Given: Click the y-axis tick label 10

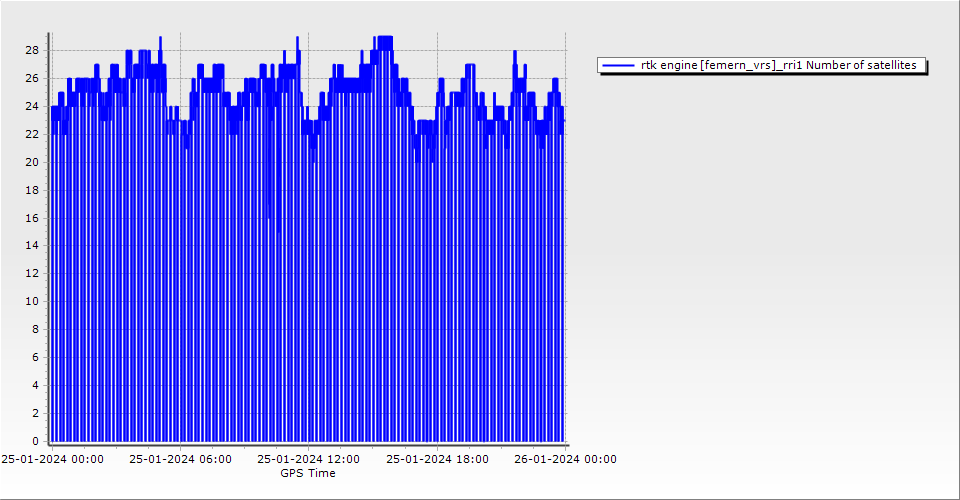Looking at the screenshot, I should (32, 301).
